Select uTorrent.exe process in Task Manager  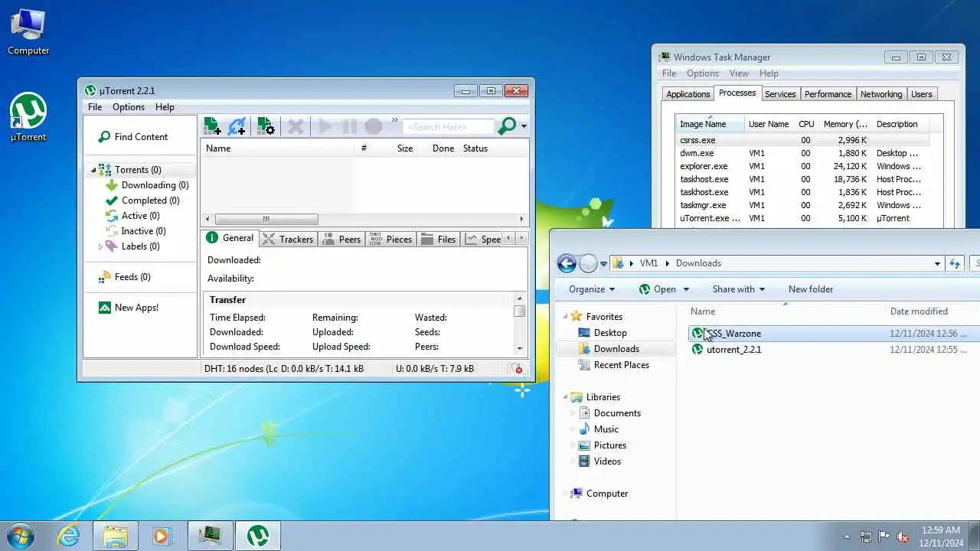[802, 218]
